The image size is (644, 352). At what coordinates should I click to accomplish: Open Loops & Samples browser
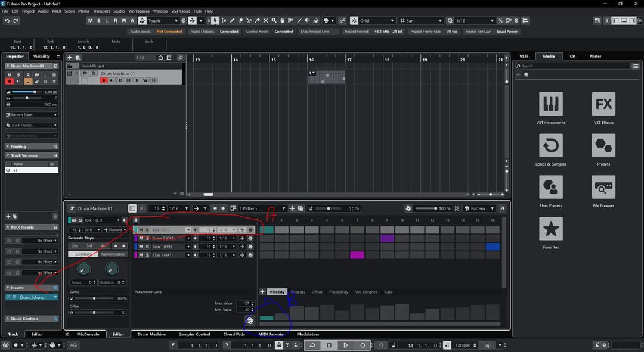point(551,145)
